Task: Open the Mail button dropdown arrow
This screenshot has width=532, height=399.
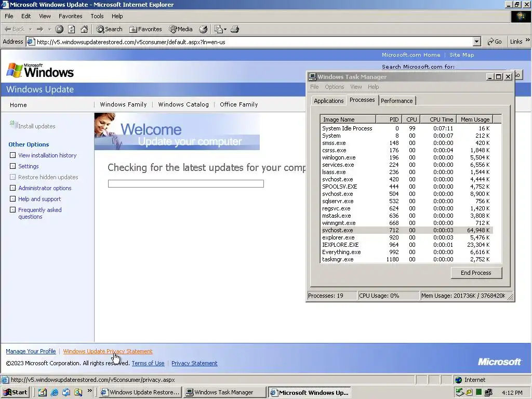Action: click(x=225, y=30)
